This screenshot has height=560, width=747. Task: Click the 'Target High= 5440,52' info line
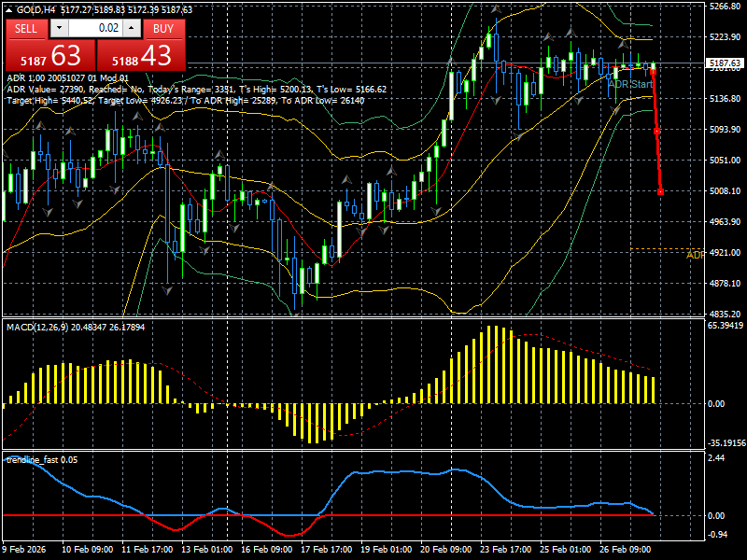pyautogui.click(x=185, y=101)
